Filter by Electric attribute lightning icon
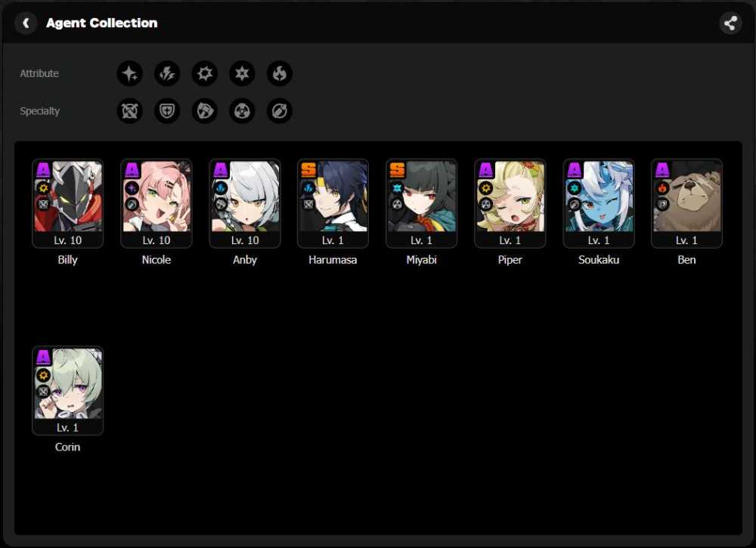 point(167,73)
